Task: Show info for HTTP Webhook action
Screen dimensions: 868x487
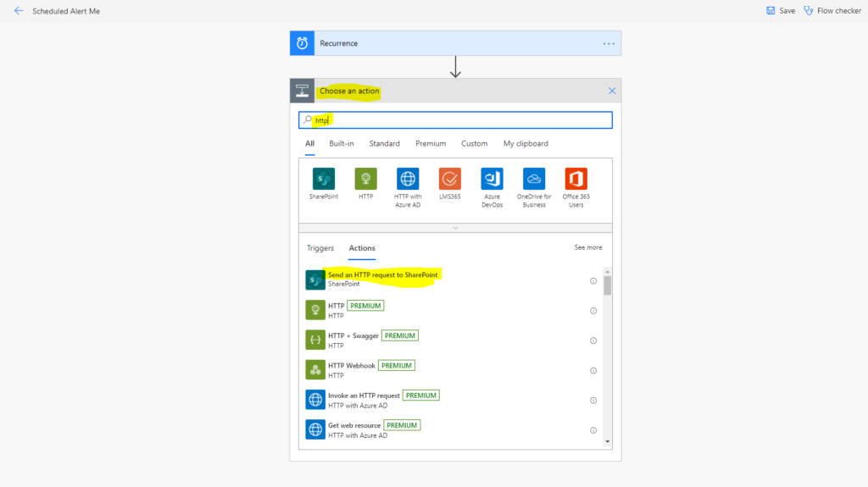Action: [x=593, y=371]
